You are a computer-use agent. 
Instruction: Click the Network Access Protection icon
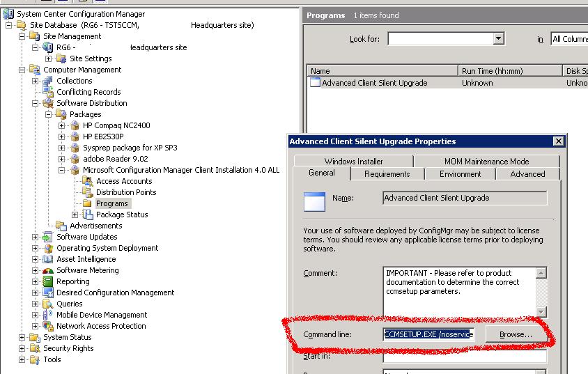[x=48, y=326]
